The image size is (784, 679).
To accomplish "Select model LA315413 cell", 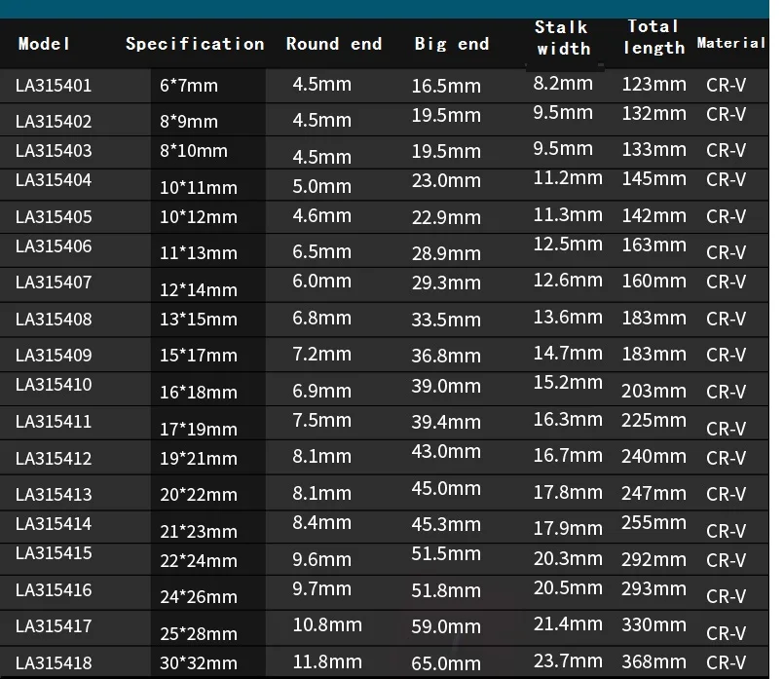I will click(x=54, y=495).
